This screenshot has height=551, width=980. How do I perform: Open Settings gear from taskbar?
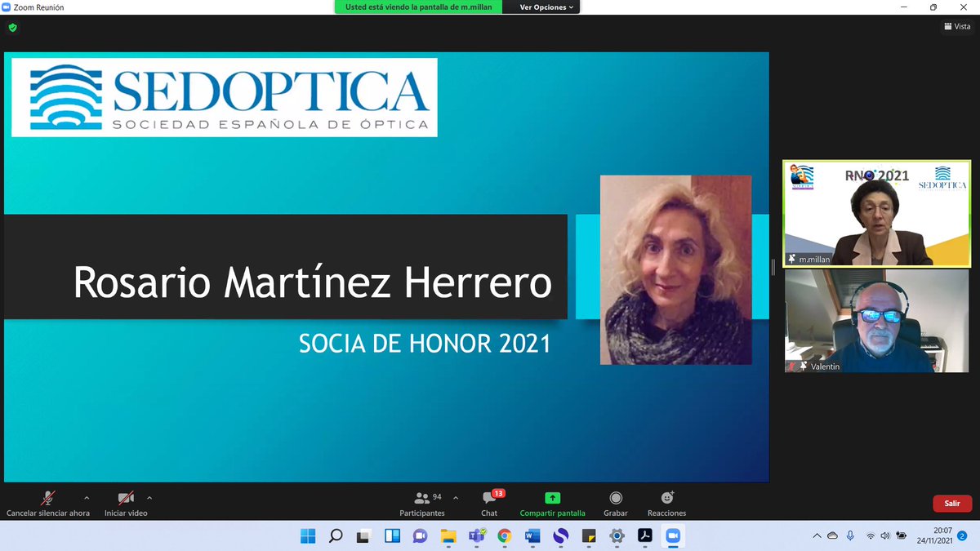pos(617,535)
